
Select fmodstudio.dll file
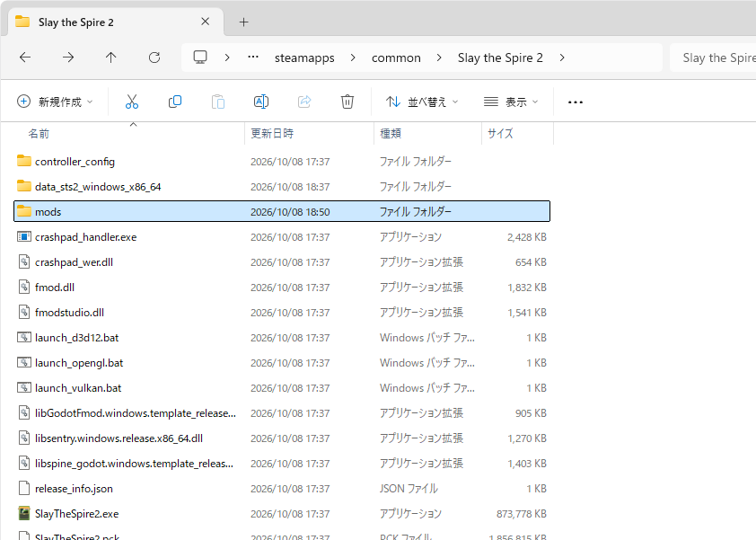[x=282, y=312]
